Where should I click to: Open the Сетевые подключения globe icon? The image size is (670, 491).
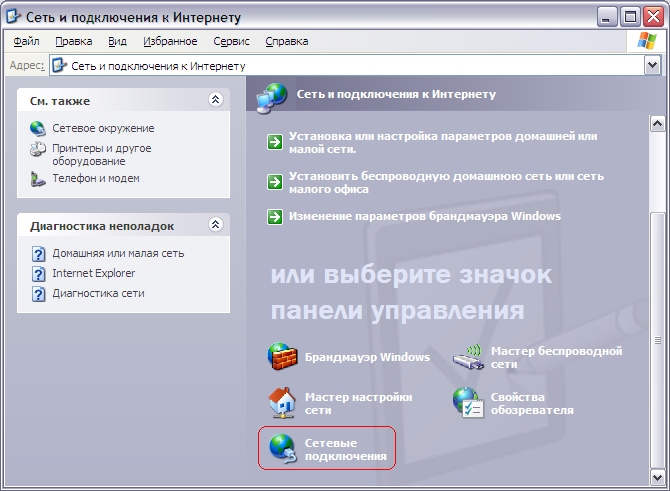click(282, 449)
